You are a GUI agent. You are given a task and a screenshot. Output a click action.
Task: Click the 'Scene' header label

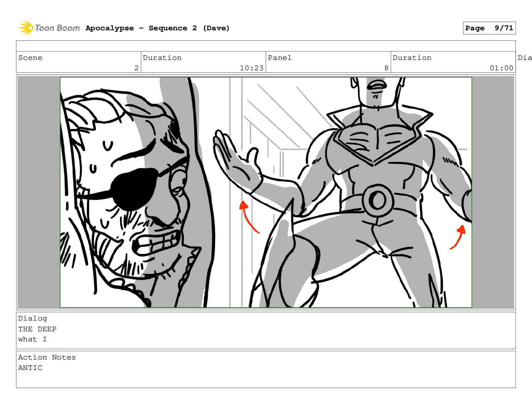coord(30,58)
